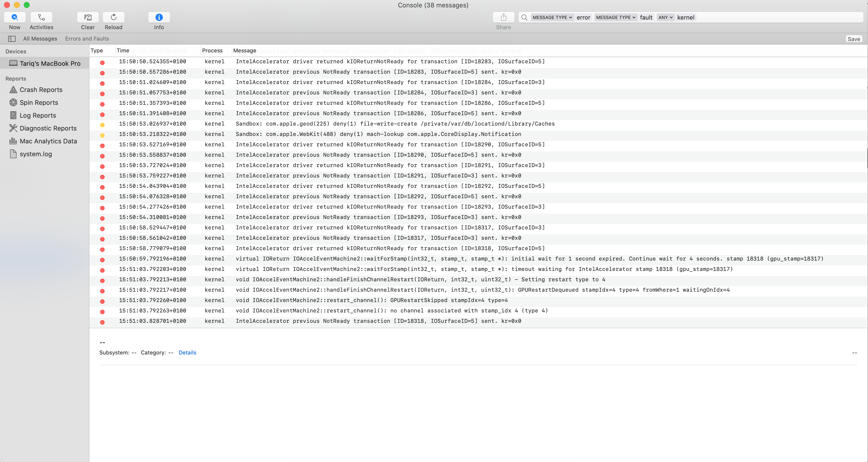Screen dimensions: 868x462
Task: Select the Spin Reports pinwheel icon
Action: click(x=13, y=102)
